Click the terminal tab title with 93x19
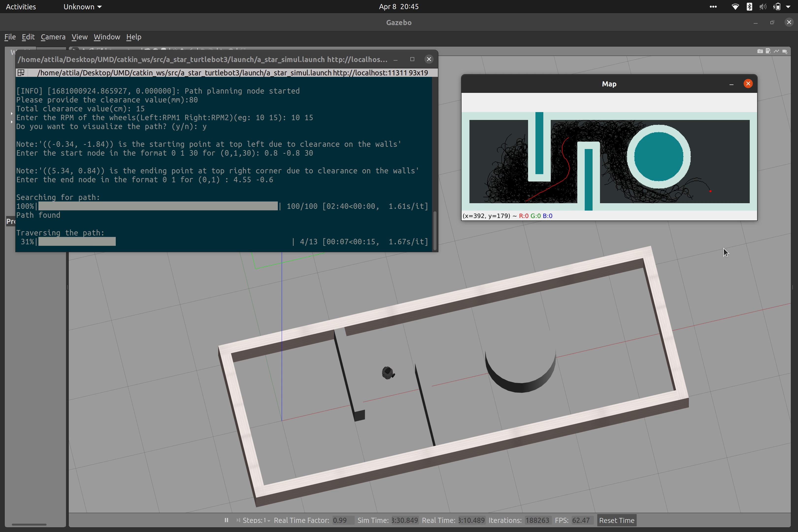This screenshot has width=798, height=532. pyautogui.click(x=233, y=73)
